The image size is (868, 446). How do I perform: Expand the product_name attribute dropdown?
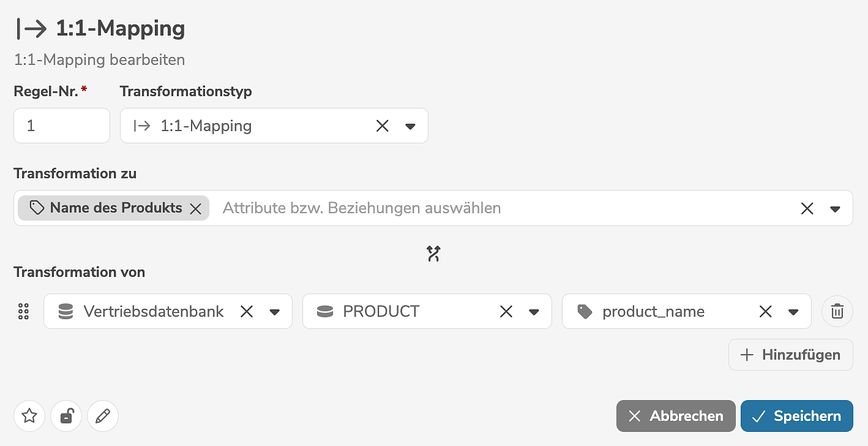coord(794,311)
